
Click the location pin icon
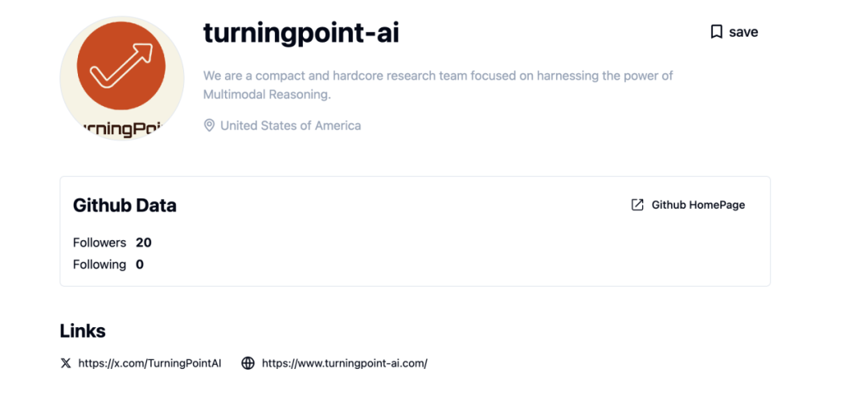pos(209,125)
